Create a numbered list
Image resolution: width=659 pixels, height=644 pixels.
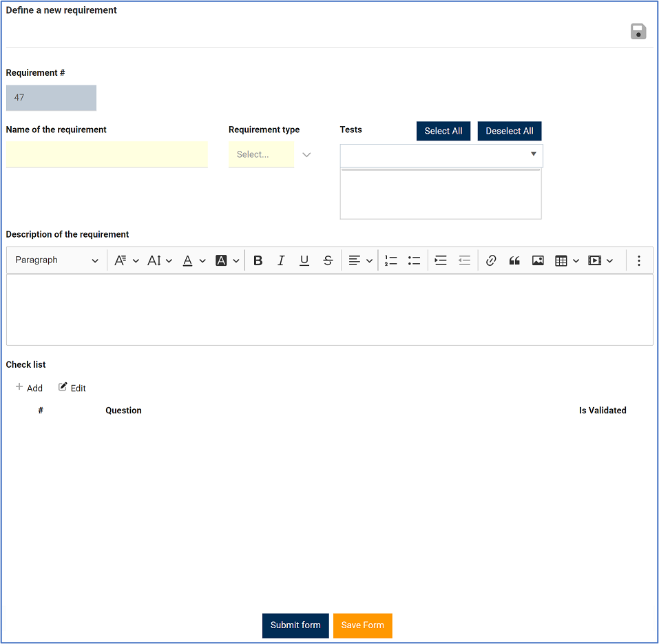[390, 260]
